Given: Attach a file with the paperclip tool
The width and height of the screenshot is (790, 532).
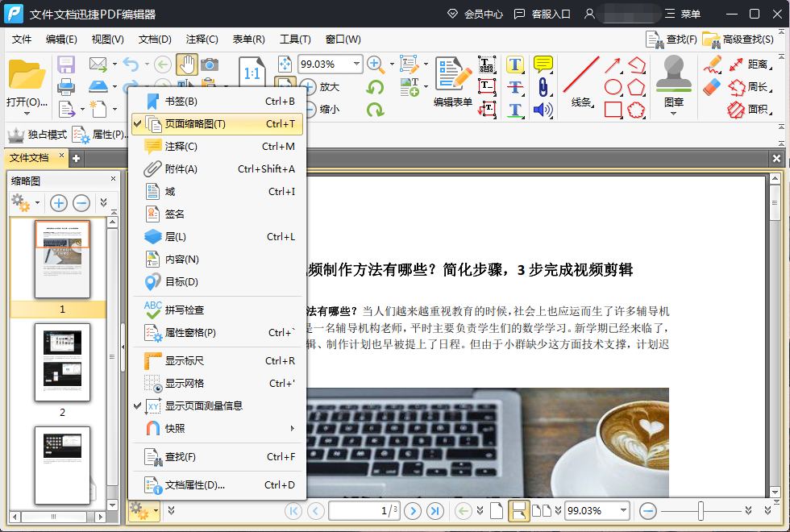Looking at the screenshot, I should click(543, 87).
